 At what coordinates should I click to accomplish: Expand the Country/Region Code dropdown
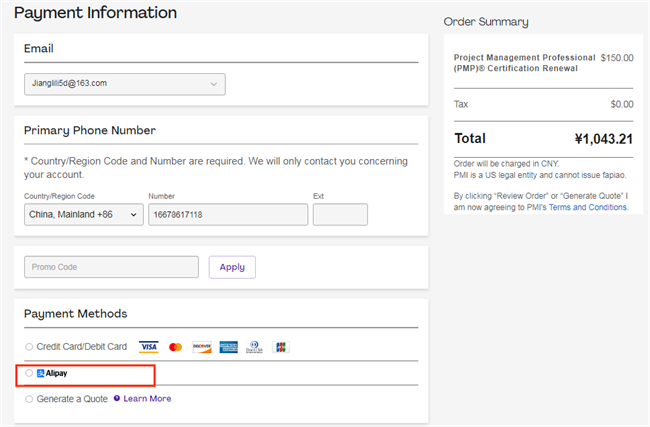(84, 215)
